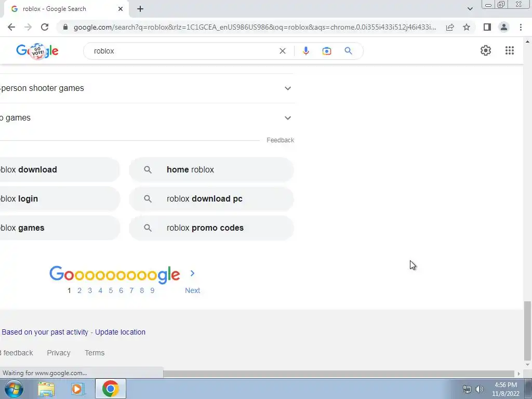Click the Show desktop strip at taskbar end
The width and height of the screenshot is (532, 399).
[x=528, y=389]
